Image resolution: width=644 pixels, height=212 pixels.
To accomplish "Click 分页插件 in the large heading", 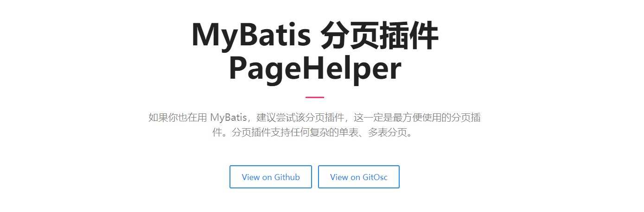I will pyautogui.click(x=379, y=35).
